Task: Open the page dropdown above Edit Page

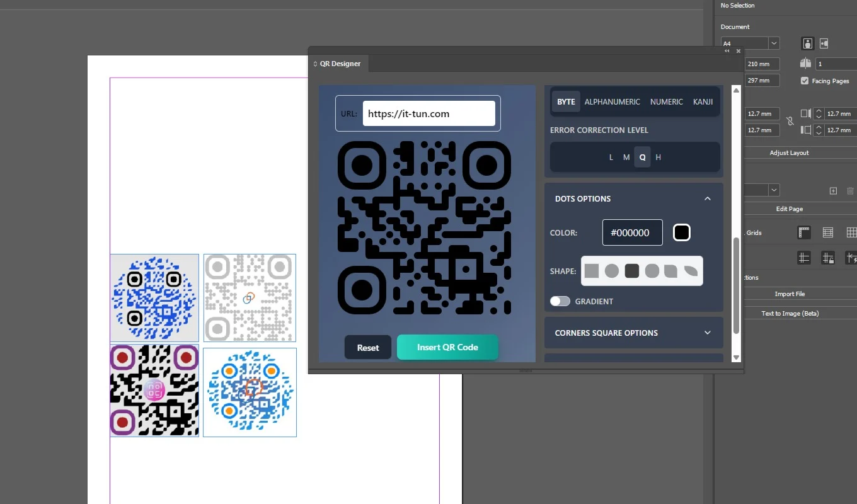Action: 774,190
